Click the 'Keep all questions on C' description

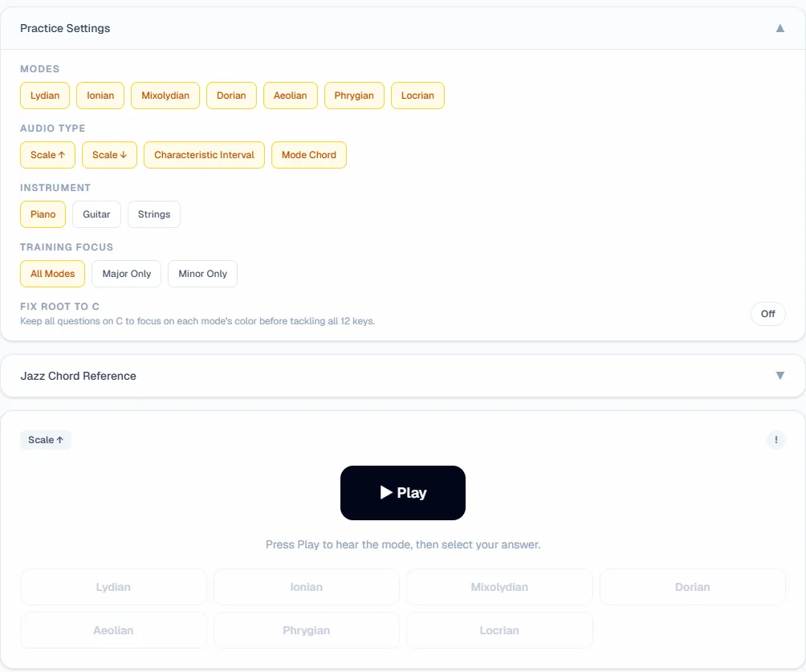pos(197,321)
